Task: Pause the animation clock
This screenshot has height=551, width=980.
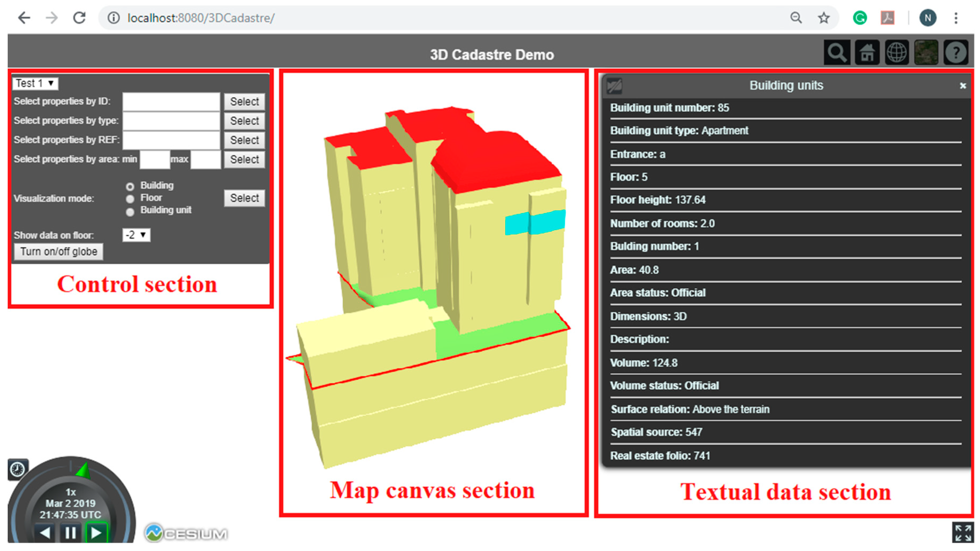Action: pos(70,533)
